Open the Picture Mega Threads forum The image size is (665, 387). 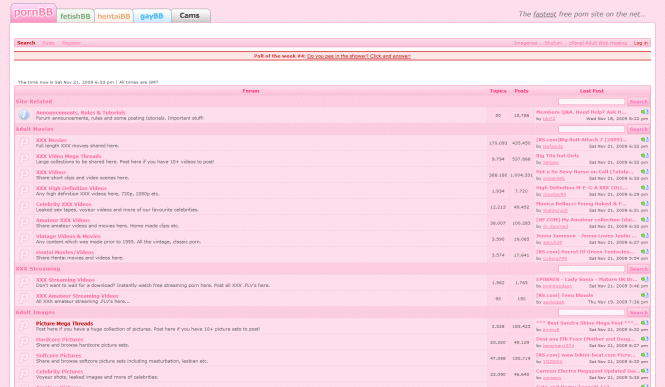64,324
